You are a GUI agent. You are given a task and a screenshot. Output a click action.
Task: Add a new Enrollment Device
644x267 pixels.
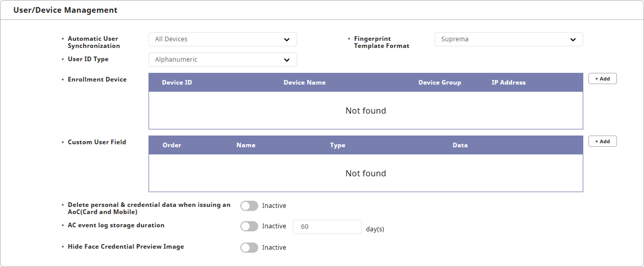point(602,79)
